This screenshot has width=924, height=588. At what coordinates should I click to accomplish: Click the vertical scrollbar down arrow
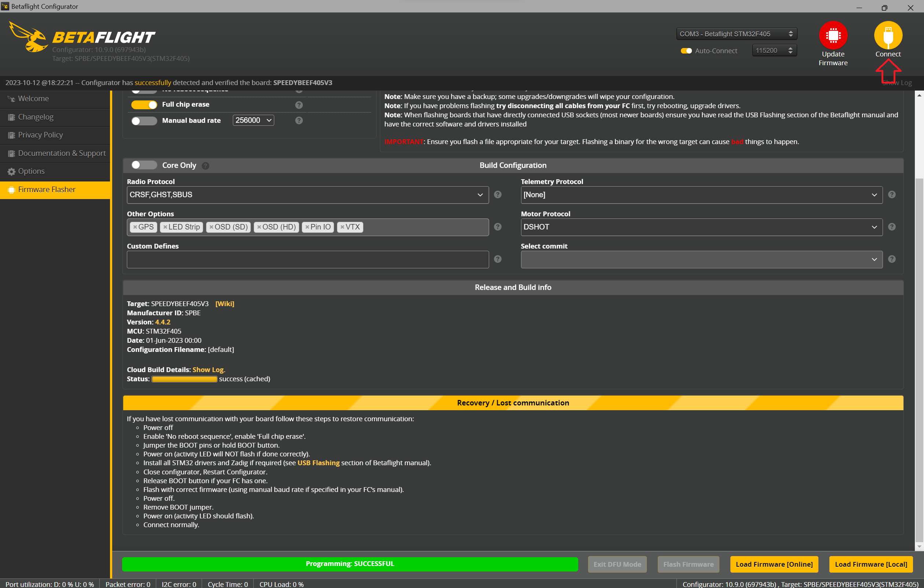[918, 547]
